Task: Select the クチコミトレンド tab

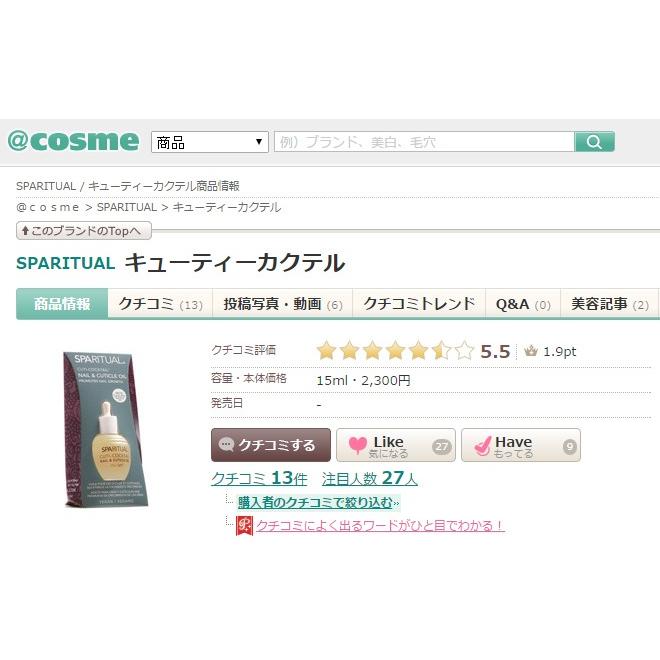Action: point(419,304)
